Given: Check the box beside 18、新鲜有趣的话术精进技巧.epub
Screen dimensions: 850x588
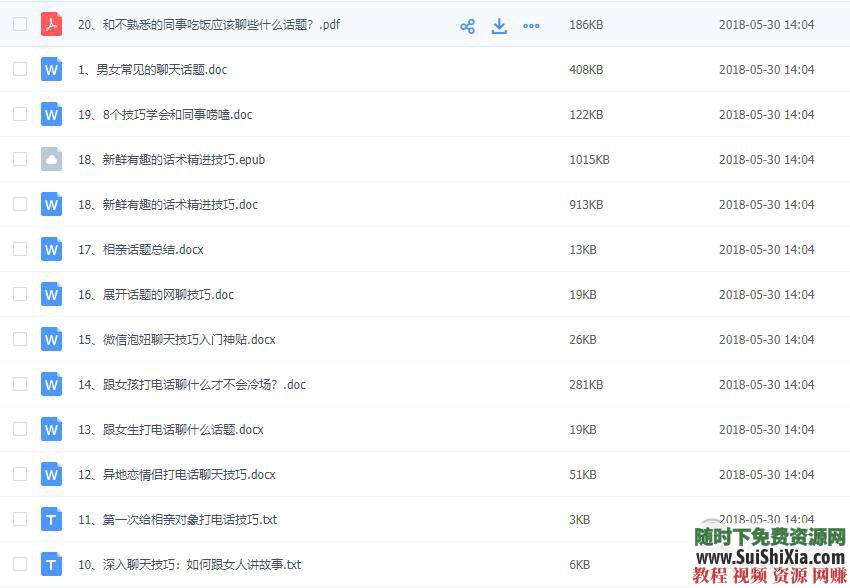Looking at the screenshot, I should [x=19, y=159].
